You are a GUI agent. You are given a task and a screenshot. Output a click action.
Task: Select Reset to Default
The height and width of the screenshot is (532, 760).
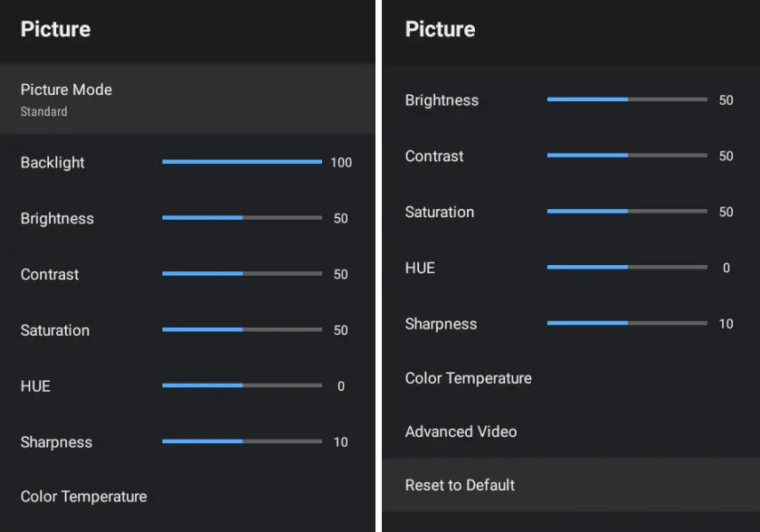(x=461, y=485)
